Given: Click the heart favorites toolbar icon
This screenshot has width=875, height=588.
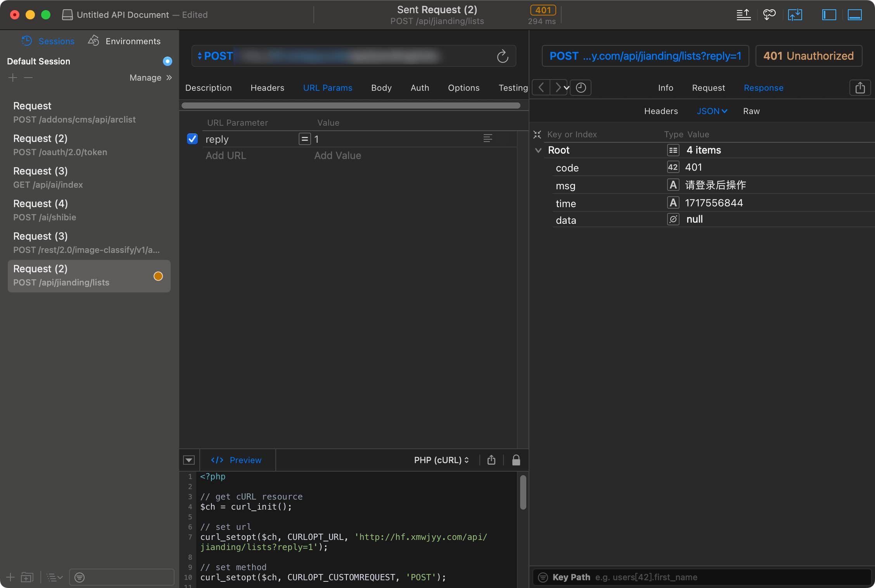Looking at the screenshot, I should 769,15.
